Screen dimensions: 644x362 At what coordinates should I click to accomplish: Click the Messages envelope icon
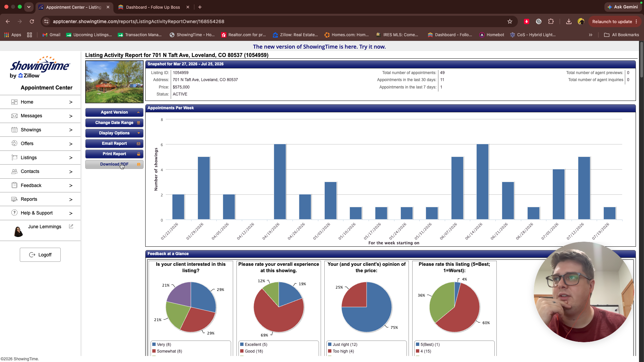pyautogui.click(x=14, y=116)
